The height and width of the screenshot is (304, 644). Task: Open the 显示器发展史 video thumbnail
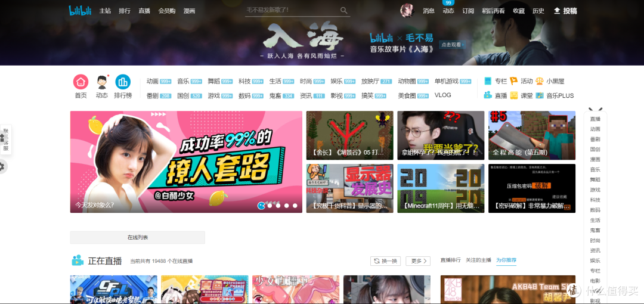[x=349, y=188]
